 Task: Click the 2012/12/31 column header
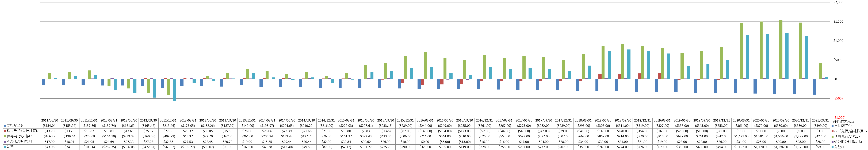tap(169, 120)
